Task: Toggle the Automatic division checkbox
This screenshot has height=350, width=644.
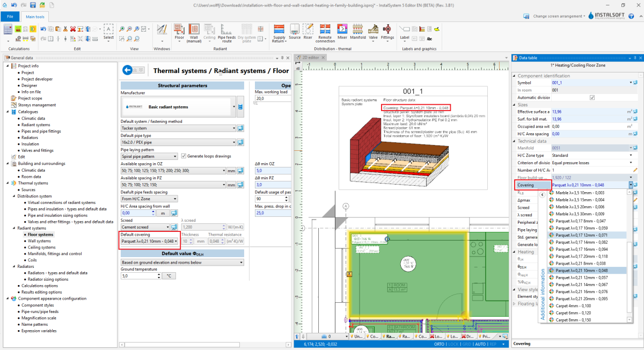Action: click(x=592, y=98)
